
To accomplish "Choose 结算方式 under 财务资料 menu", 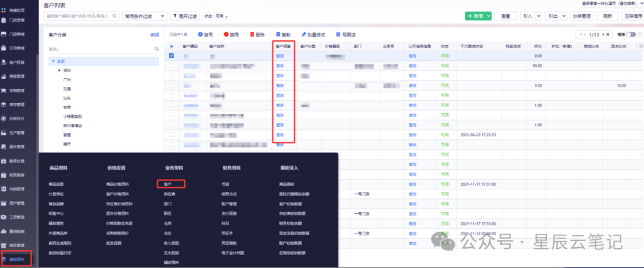I will [229, 194].
